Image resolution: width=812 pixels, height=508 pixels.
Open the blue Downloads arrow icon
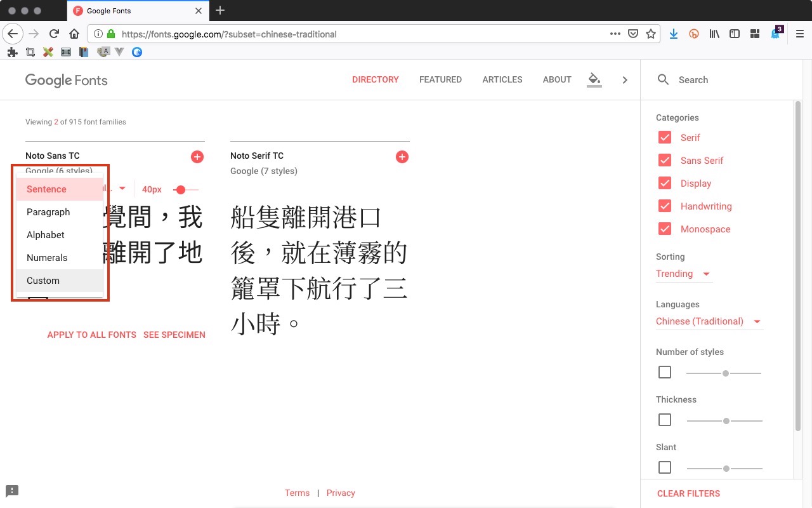(x=674, y=34)
